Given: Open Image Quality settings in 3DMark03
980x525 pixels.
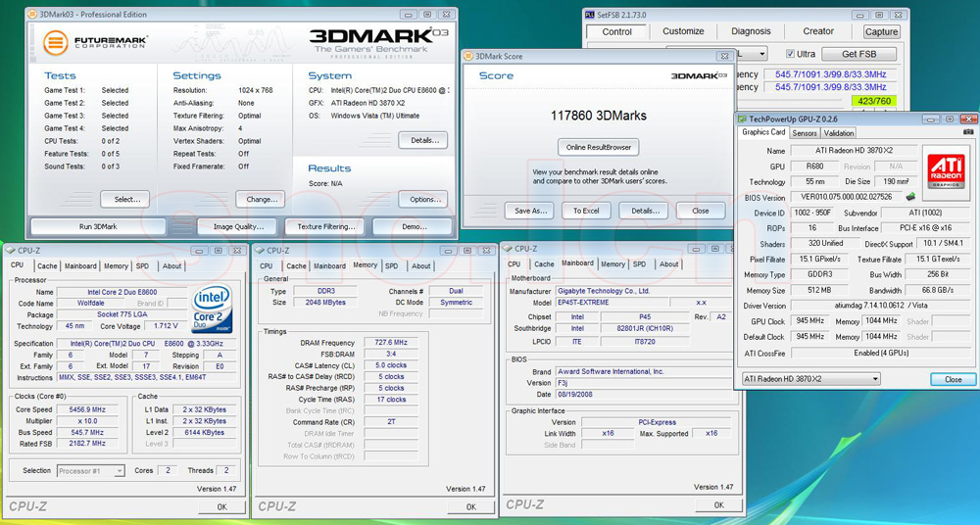Looking at the screenshot, I should click(x=239, y=227).
